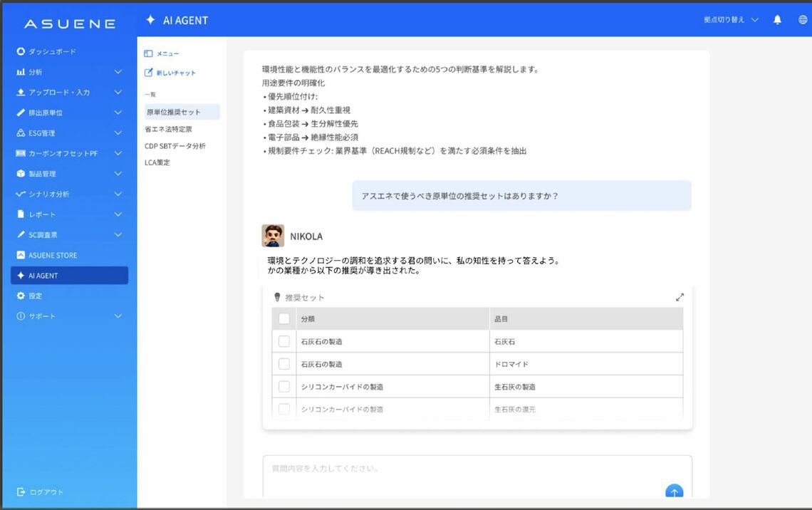Check the ドロマイド row checkbox
812x510 pixels.
click(x=284, y=364)
